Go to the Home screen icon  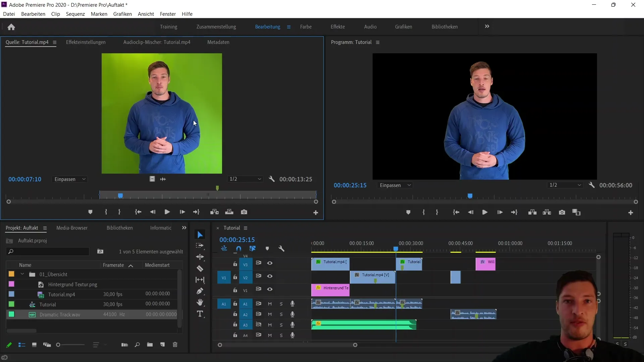tap(11, 27)
